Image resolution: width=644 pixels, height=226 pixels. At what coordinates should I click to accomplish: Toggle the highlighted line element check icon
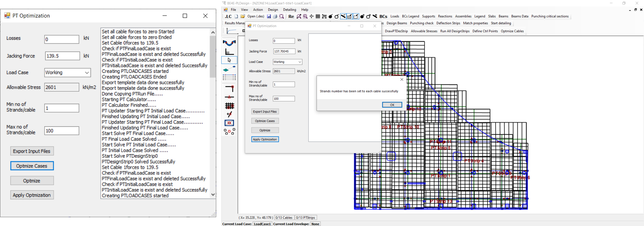point(343,16)
